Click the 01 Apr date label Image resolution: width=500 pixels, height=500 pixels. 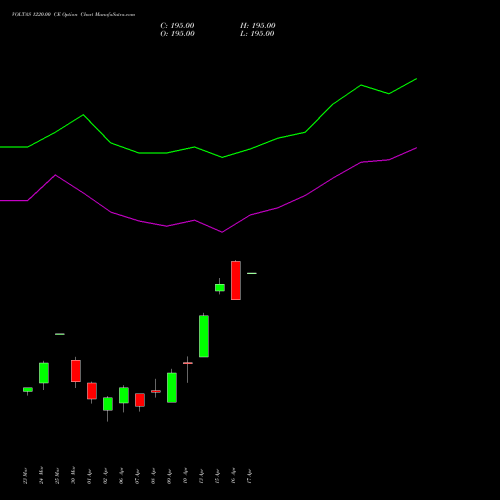click(x=89, y=476)
